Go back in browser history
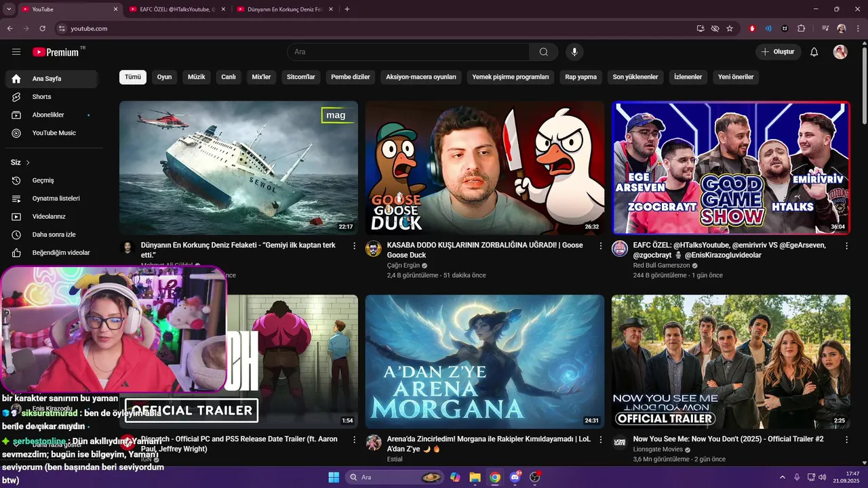 click(x=10, y=28)
